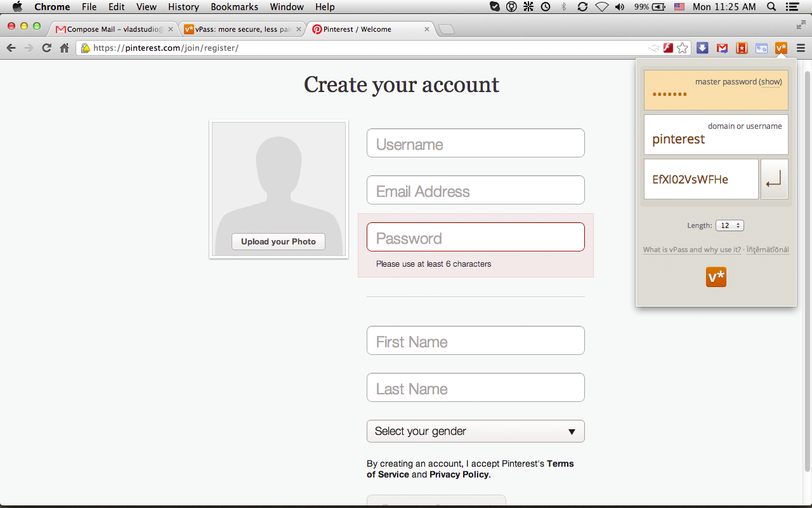
Task: Close the Compose Mail tab
Action: (x=170, y=29)
